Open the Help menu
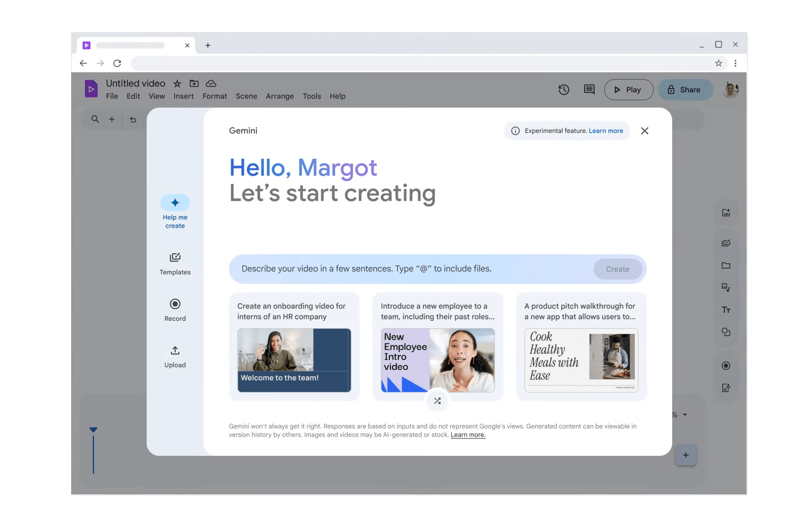812x515 pixels. pos(338,96)
